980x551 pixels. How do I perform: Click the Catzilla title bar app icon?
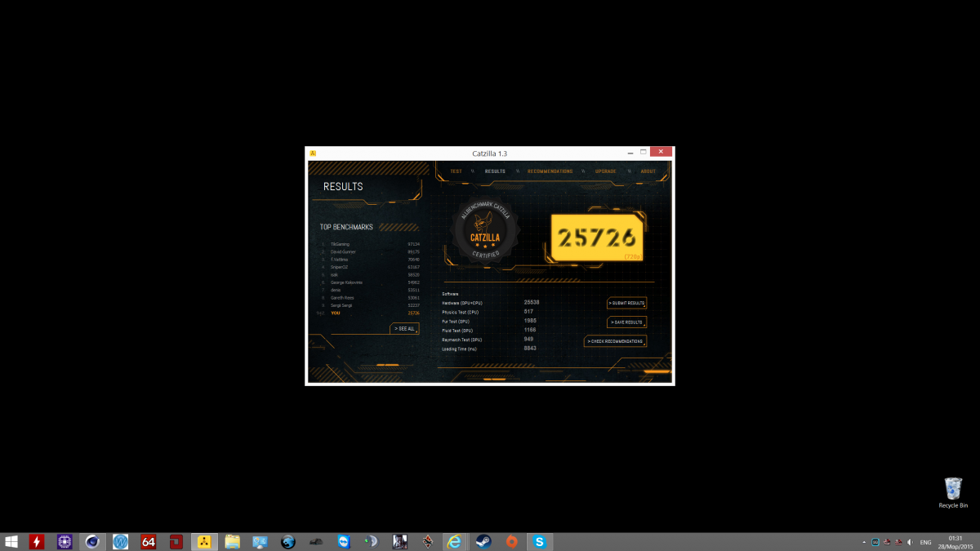coord(314,153)
